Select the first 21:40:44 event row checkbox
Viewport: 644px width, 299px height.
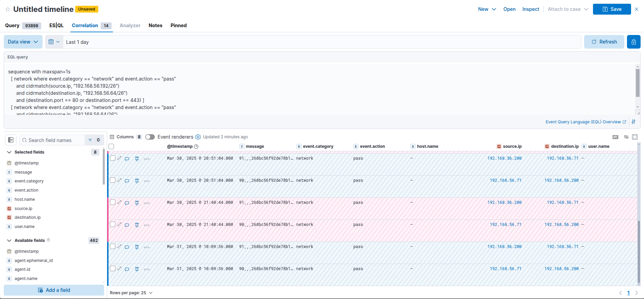coord(113,203)
